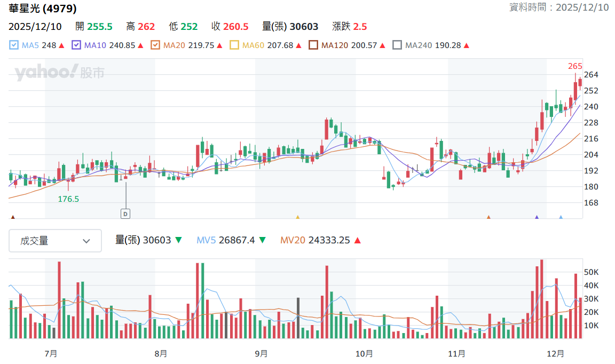Viewport: 615px width, 364px height.
Task: Open the 成交量 indicator dropdown
Action: pyautogui.click(x=56, y=241)
